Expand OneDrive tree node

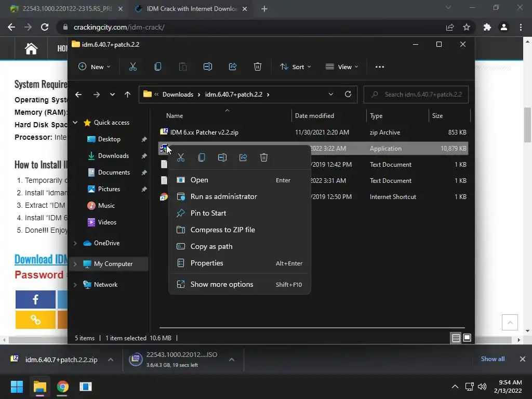point(75,243)
